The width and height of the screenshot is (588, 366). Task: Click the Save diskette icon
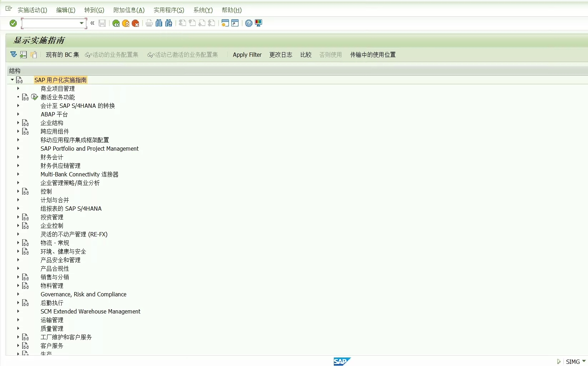(102, 23)
